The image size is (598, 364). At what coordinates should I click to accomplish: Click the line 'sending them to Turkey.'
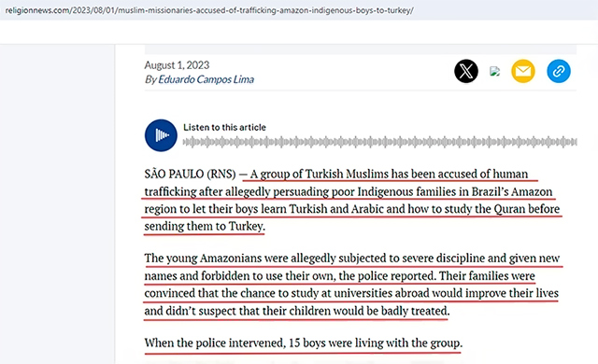tap(205, 226)
